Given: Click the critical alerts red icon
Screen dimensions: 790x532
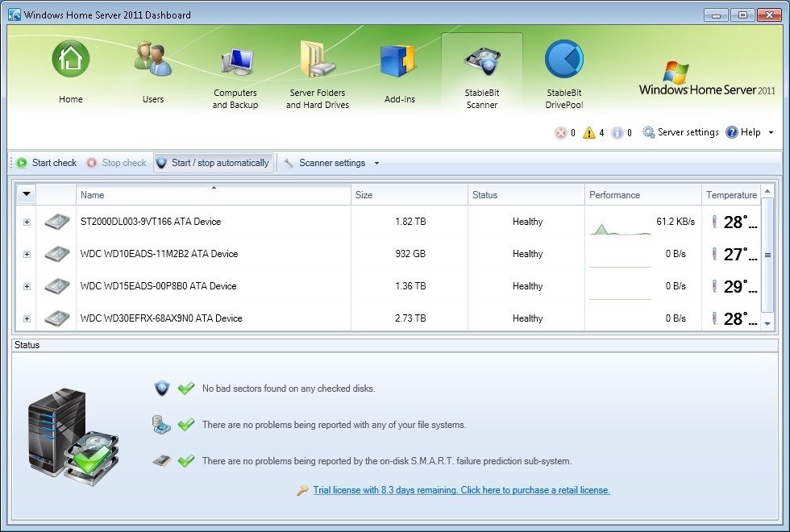Looking at the screenshot, I should point(561,132).
